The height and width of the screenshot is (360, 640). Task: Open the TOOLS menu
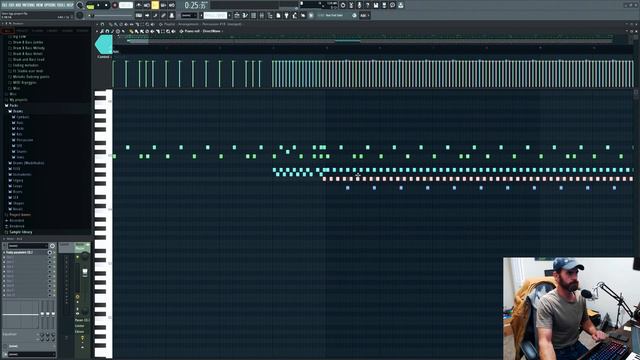pos(60,5)
